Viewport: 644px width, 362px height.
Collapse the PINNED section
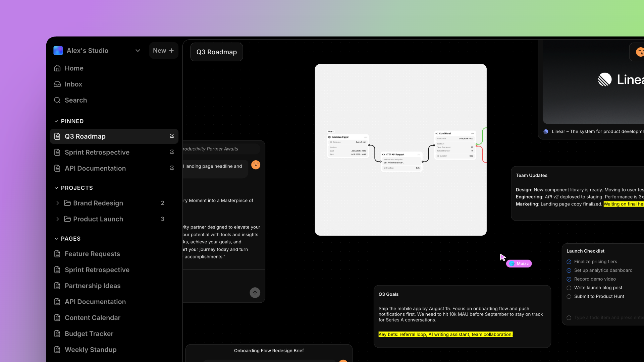click(x=56, y=121)
